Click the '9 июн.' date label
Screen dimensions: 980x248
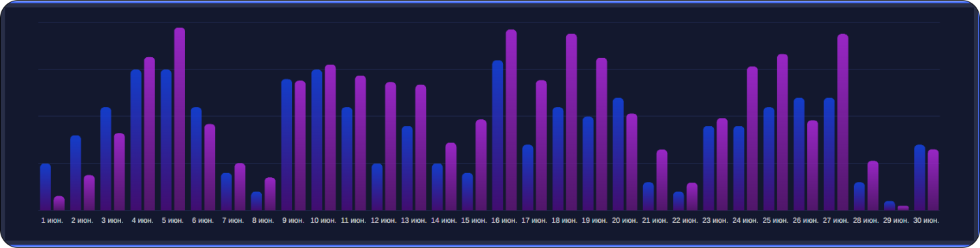click(293, 221)
